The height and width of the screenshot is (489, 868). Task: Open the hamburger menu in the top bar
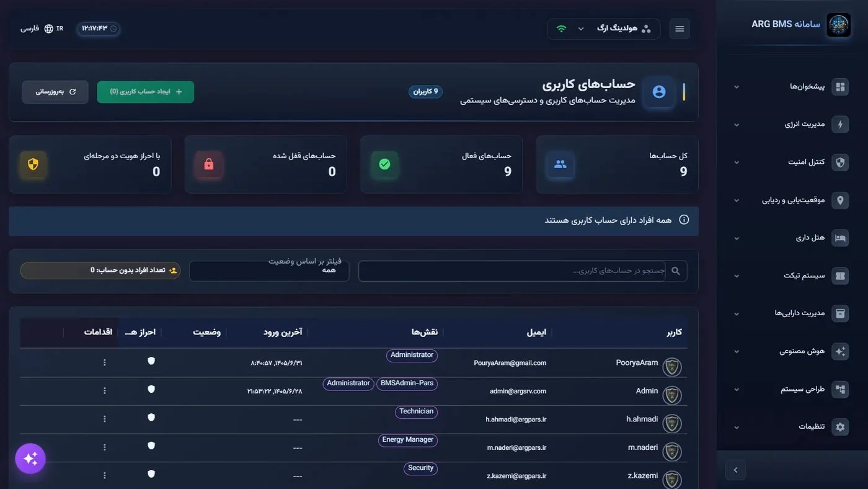tap(680, 29)
